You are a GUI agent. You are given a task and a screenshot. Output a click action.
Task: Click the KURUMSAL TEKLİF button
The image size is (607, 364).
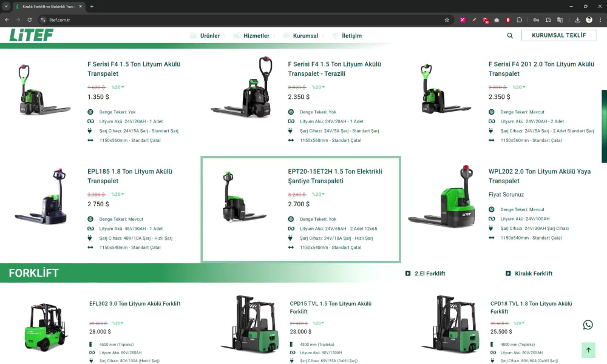coord(558,35)
